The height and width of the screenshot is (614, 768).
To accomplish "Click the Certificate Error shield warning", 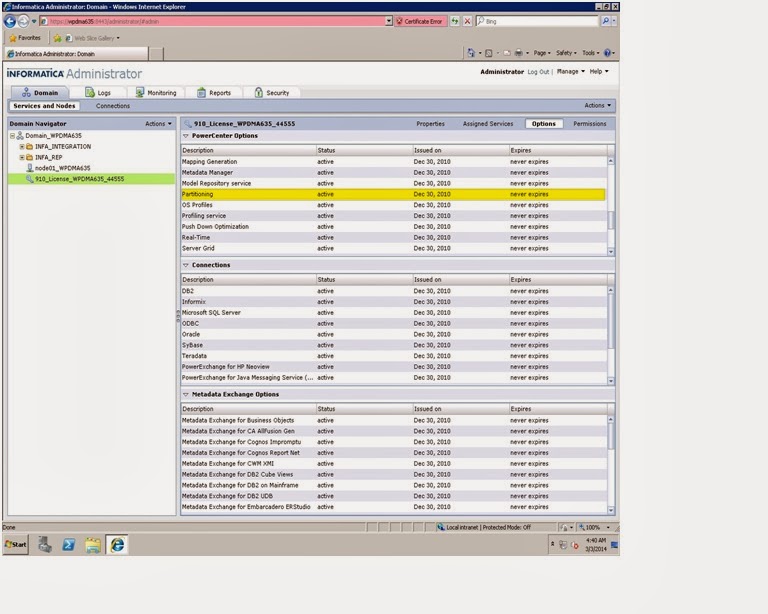I will [x=420, y=21].
